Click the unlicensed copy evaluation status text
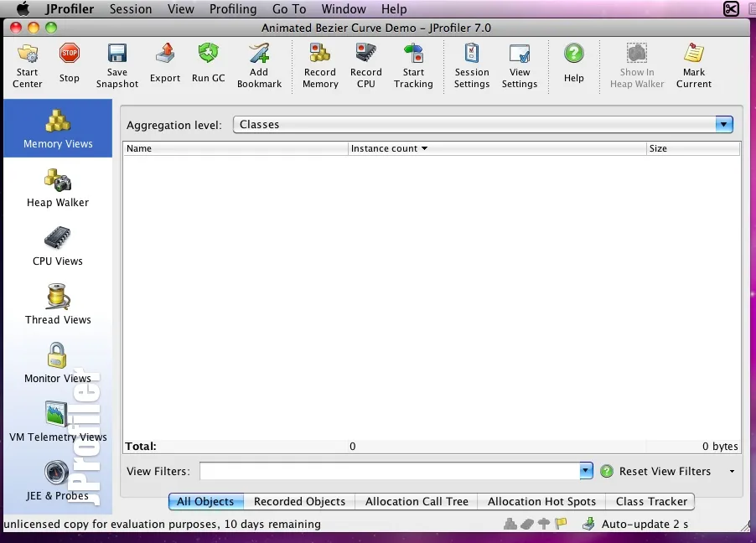Image resolution: width=756 pixels, height=543 pixels. 162,525
